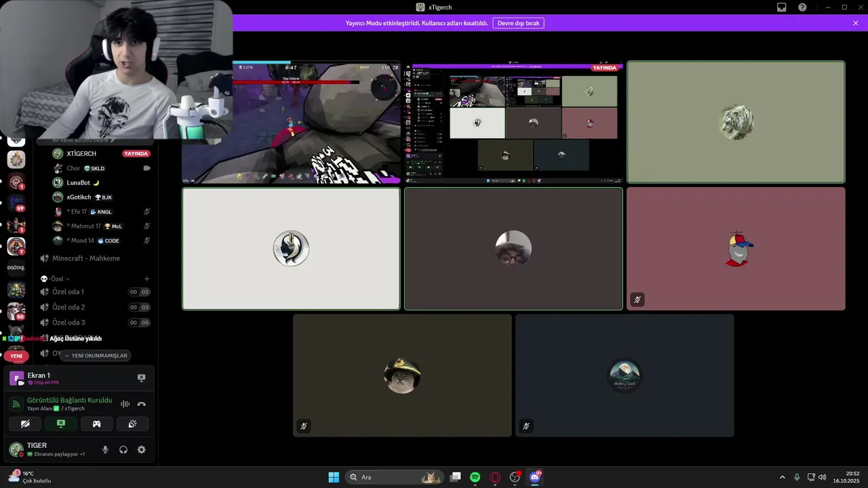Open volume control in system tray

822,477
